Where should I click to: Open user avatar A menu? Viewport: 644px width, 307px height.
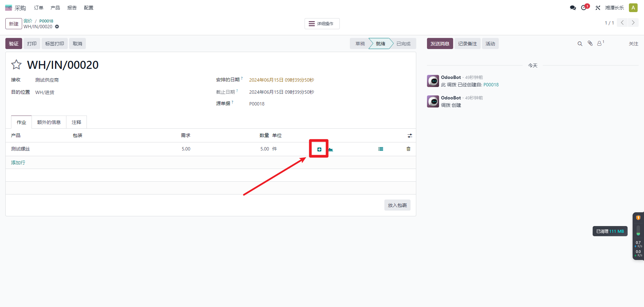click(x=633, y=8)
